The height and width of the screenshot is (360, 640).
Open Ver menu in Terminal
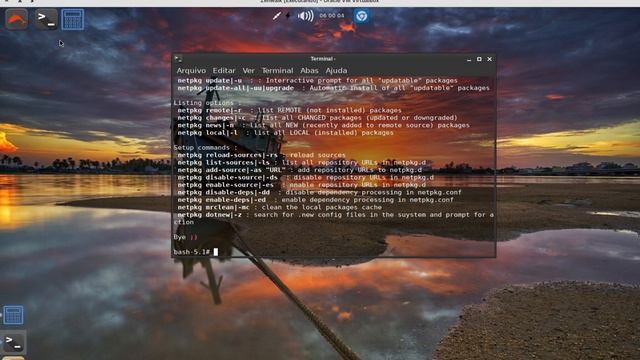pyautogui.click(x=248, y=71)
